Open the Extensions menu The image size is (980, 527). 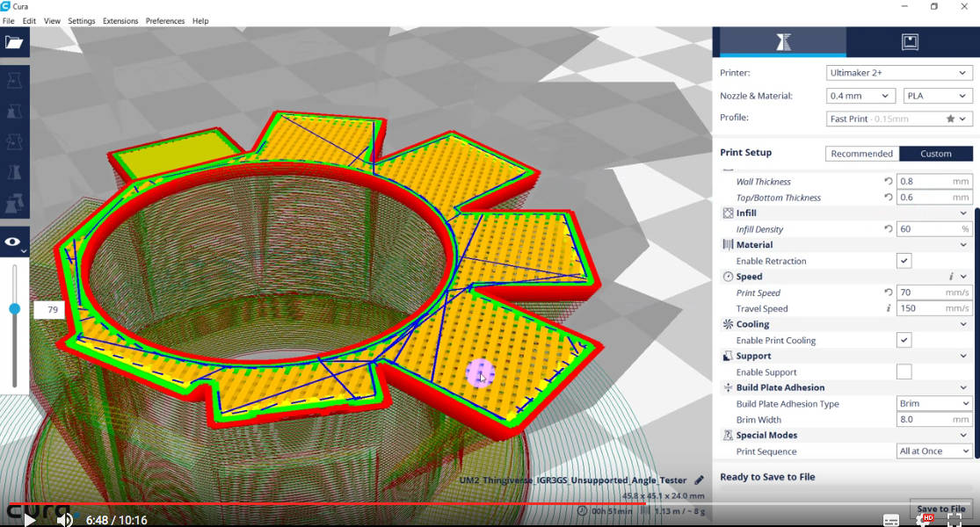[120, 20]
